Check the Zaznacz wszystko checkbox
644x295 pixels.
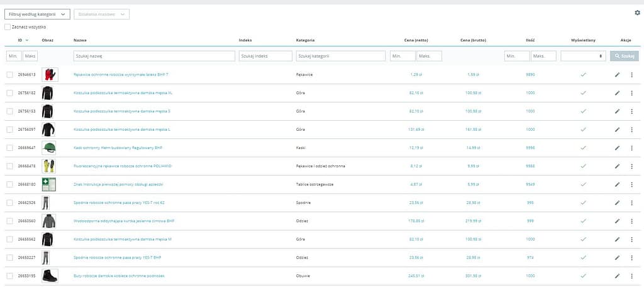click(x=8, y=27)
